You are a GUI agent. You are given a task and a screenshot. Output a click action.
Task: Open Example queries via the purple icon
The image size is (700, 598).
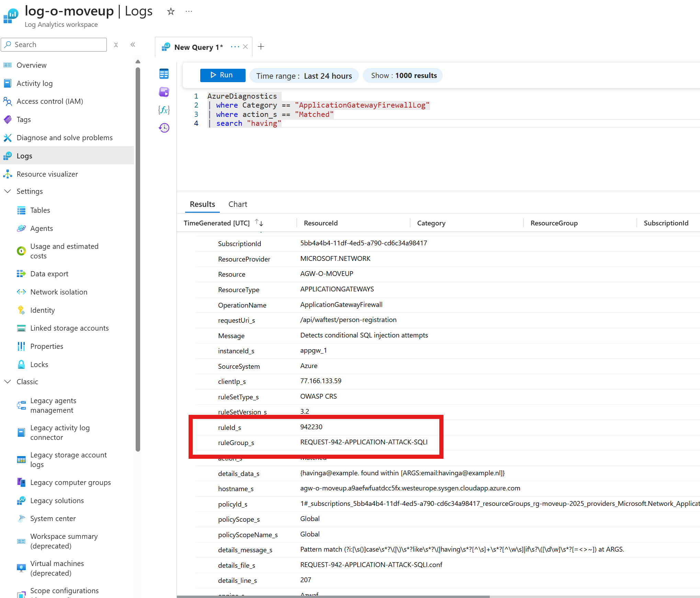[164, 92]
